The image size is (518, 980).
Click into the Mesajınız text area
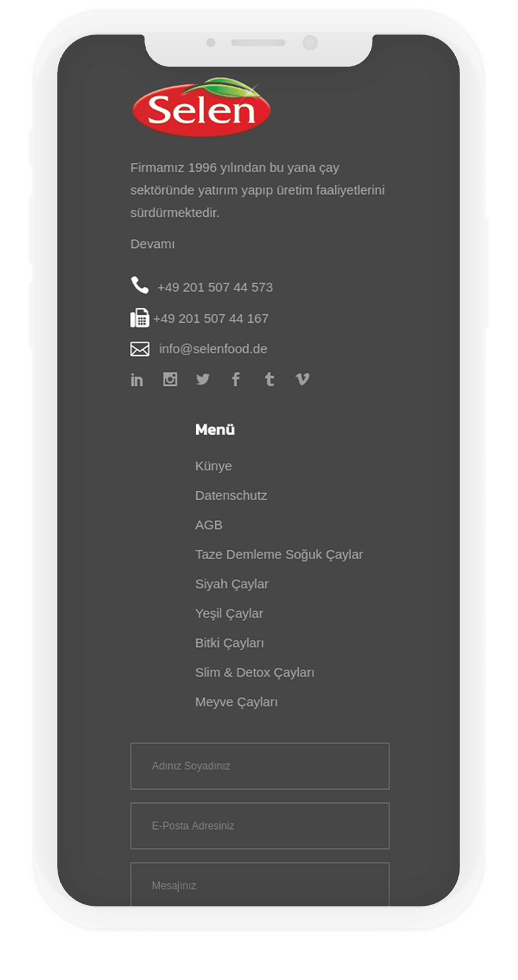point(260,884)
